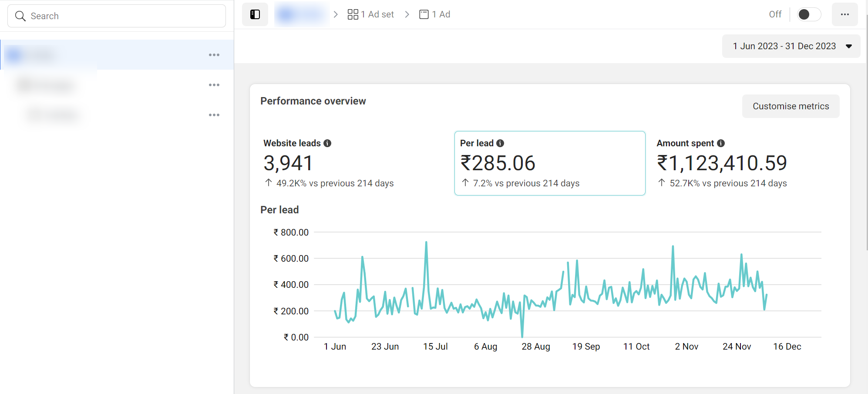Open the date range dropdown
868x394 pixels.
point(784,46)
